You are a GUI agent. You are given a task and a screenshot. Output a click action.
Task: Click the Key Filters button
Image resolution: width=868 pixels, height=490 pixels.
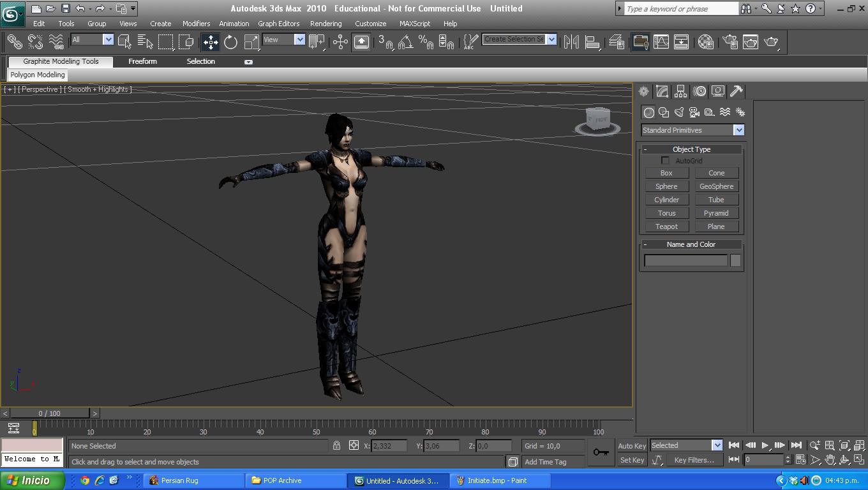tap(694, 460)
